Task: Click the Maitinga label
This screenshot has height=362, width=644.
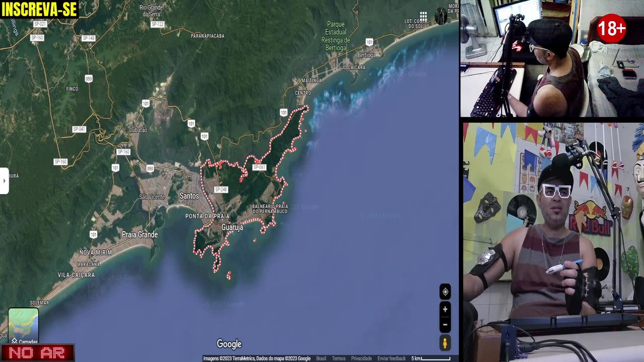Action: coord(311,80)
